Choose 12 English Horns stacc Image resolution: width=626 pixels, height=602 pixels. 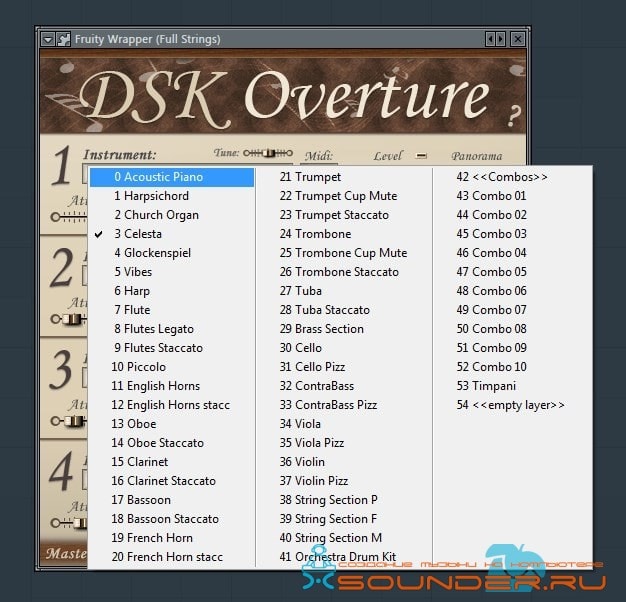(x=172, y=405)
